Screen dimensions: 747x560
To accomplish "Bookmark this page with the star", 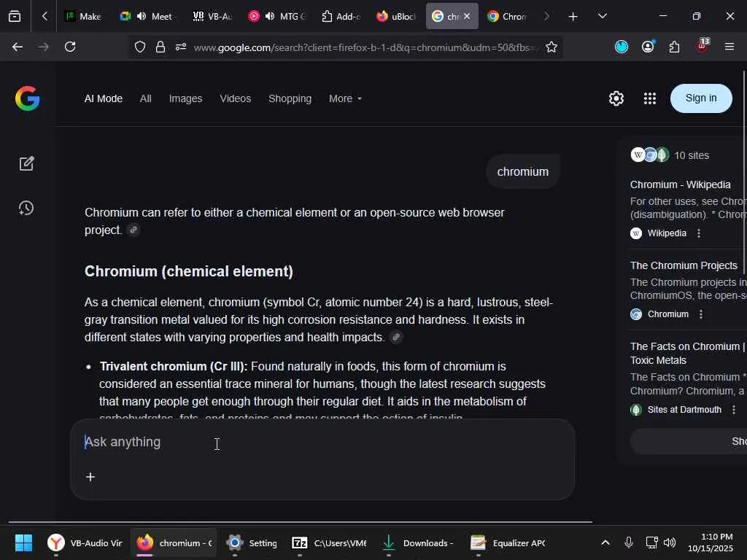I will pyautogui.click(x=551, y=47).
